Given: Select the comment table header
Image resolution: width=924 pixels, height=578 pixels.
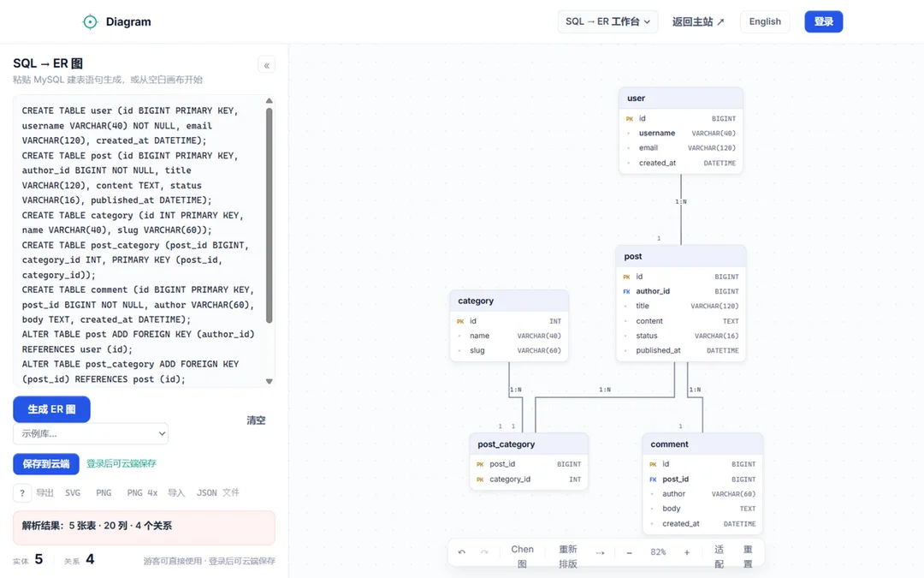Looking at the screenshot, I should pyautogui.click(x=702, y=444).
